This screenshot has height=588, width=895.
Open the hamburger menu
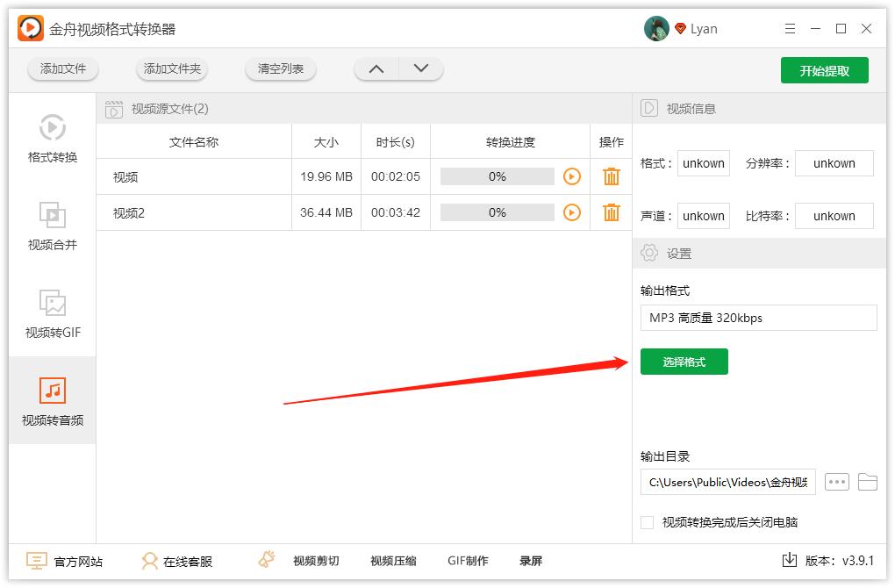pos(789,28)
